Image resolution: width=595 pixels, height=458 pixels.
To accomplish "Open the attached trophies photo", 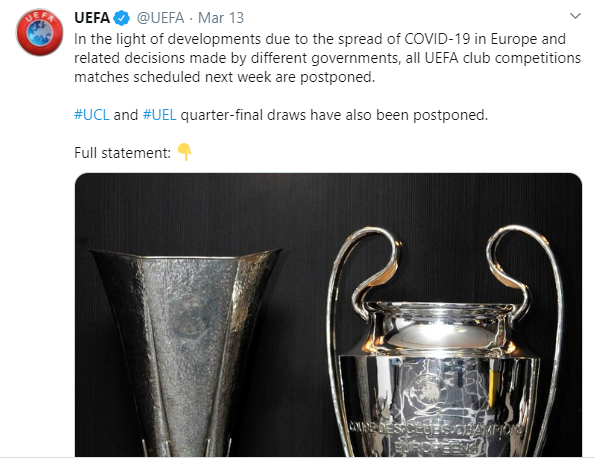I will [x=328, y=315].
